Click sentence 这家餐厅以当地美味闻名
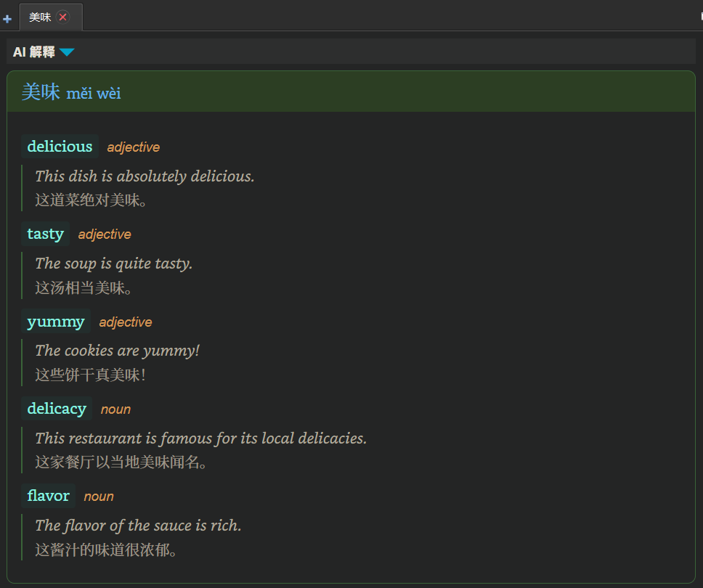The height and width of the screenshot is (588, 703). coord(121,462)
